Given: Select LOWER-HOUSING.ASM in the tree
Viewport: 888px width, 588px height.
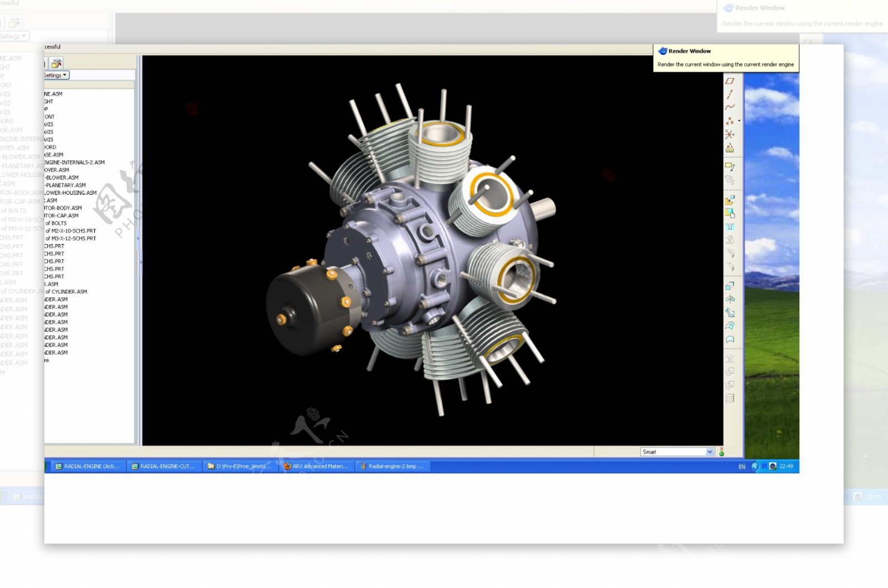Looking at the screenshot, I should [70, 193].
